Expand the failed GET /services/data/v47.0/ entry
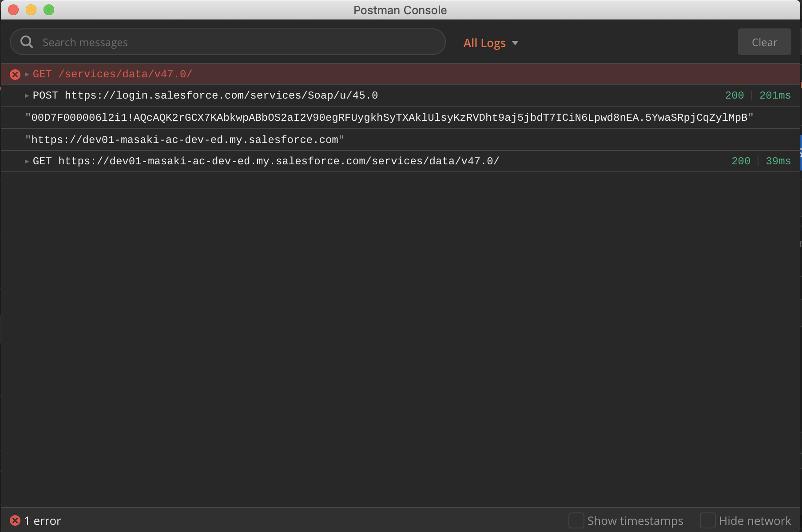Image resolution: width=802 pixels, height=532 pixels. point(27,74)
